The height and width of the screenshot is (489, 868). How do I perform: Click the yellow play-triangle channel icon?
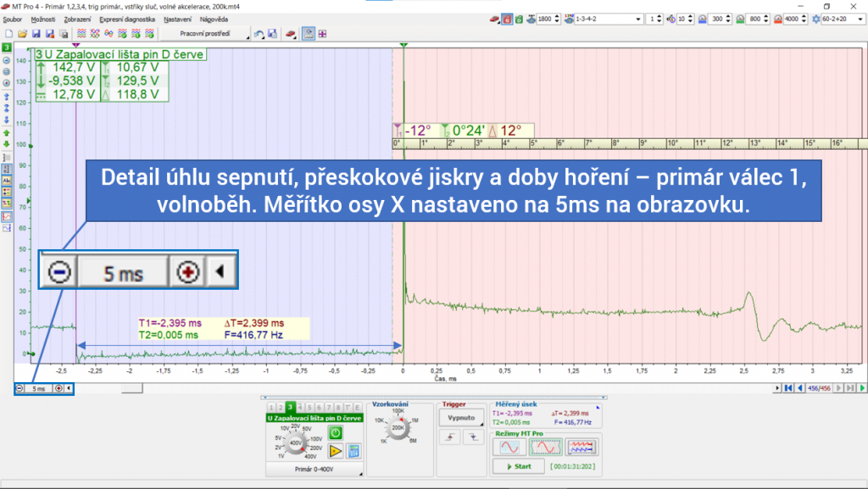click(x=336, y=451)
